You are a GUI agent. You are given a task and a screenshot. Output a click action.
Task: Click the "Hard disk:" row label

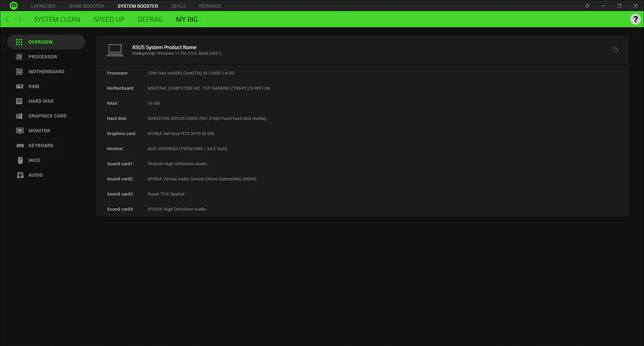117,118
